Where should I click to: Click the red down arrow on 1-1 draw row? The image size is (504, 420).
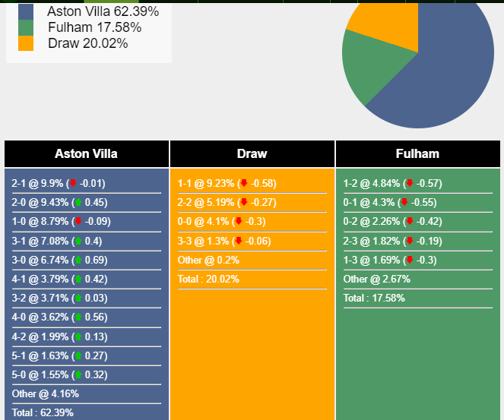pyautogui.click(x=244, y=183)
